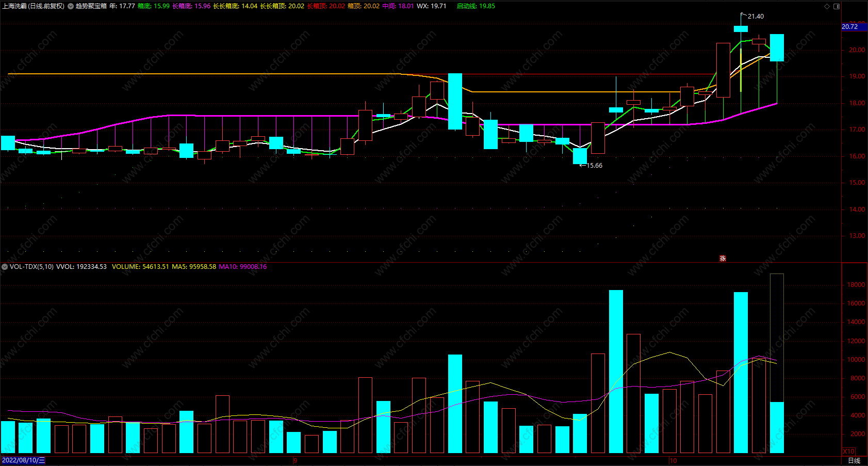Click the VVOL: 192334.53 value
868x466 pixels.
click(81, 267)
